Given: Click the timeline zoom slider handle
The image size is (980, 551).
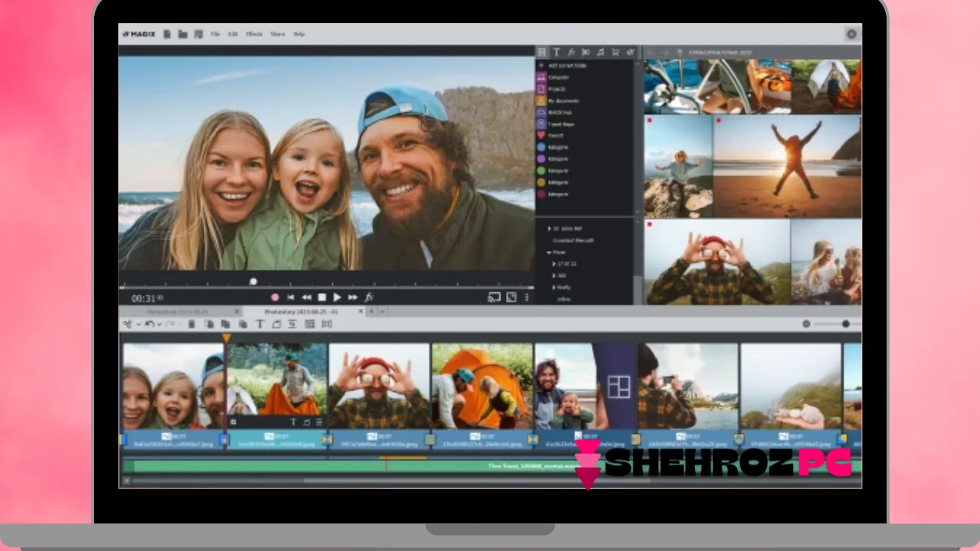Looking at the screenshot, I should pos(845,324).
